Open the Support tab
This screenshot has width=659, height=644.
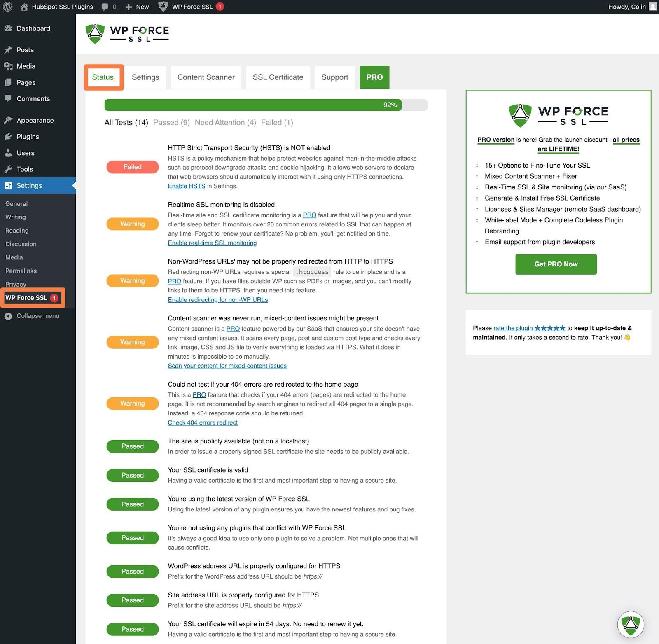click(335, 77)
